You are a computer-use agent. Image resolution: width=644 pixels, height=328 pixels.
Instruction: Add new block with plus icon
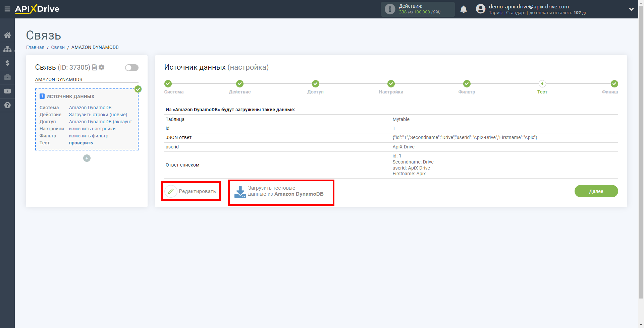[87, 158]
